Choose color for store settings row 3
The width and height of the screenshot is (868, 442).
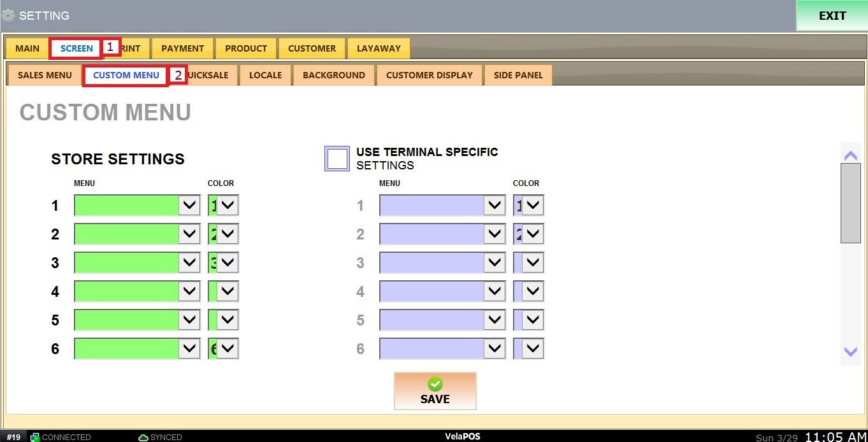tap(228, 263)
